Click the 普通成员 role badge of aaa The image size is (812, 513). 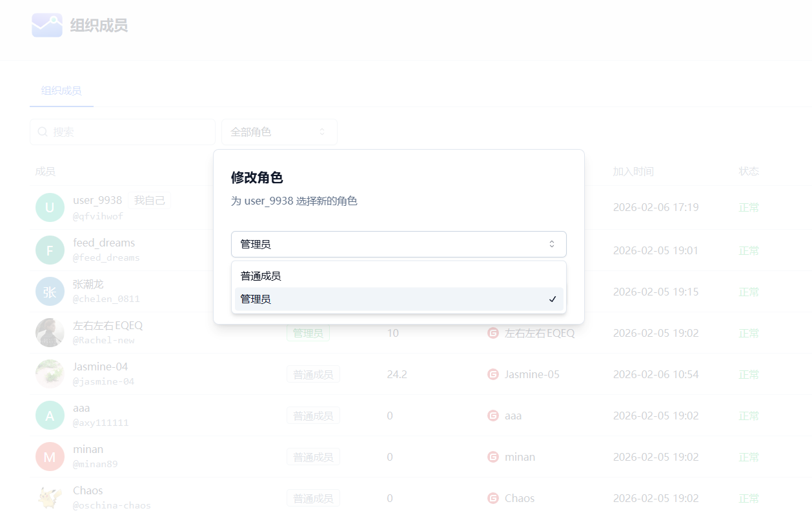coord(313,416)
